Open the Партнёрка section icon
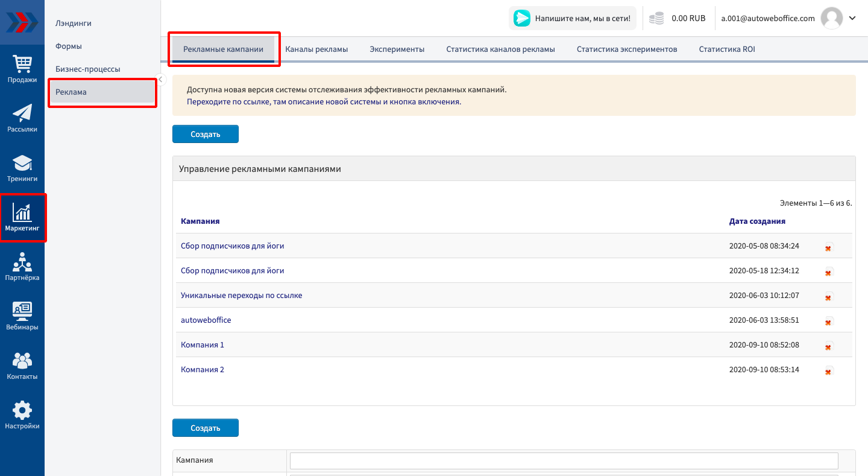Viewport: 868px width, 476px height. [x=22, y=267]
